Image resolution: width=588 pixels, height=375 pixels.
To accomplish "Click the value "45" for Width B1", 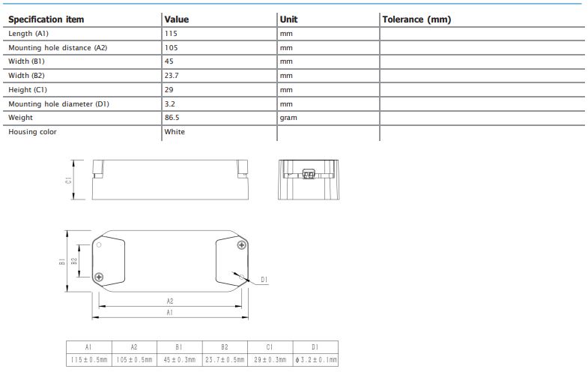I will (169, 61).
